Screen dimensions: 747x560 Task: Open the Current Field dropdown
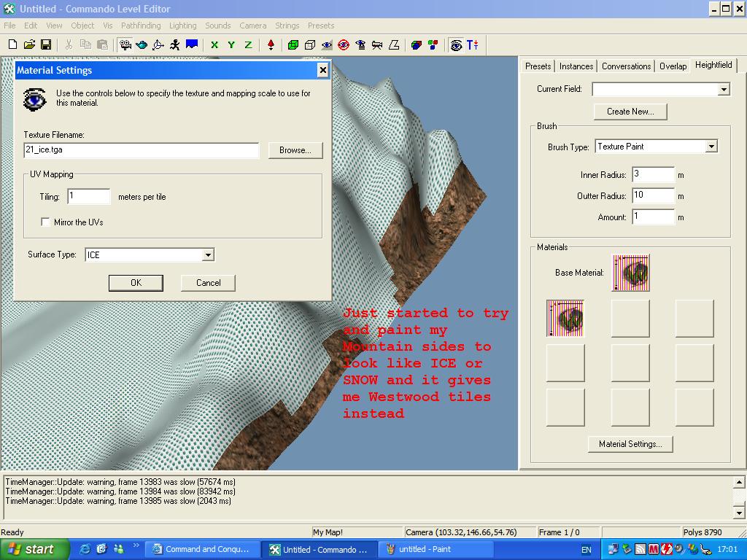(x=723, y=90)
